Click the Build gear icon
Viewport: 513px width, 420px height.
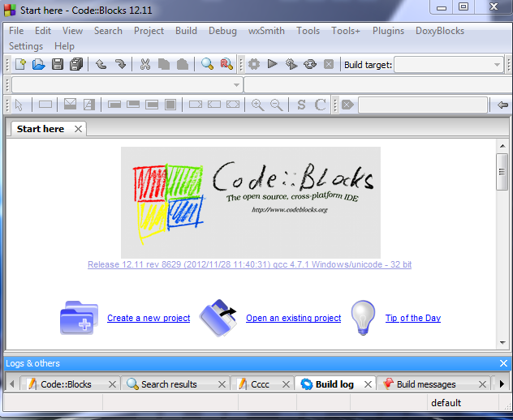[254, 64]
